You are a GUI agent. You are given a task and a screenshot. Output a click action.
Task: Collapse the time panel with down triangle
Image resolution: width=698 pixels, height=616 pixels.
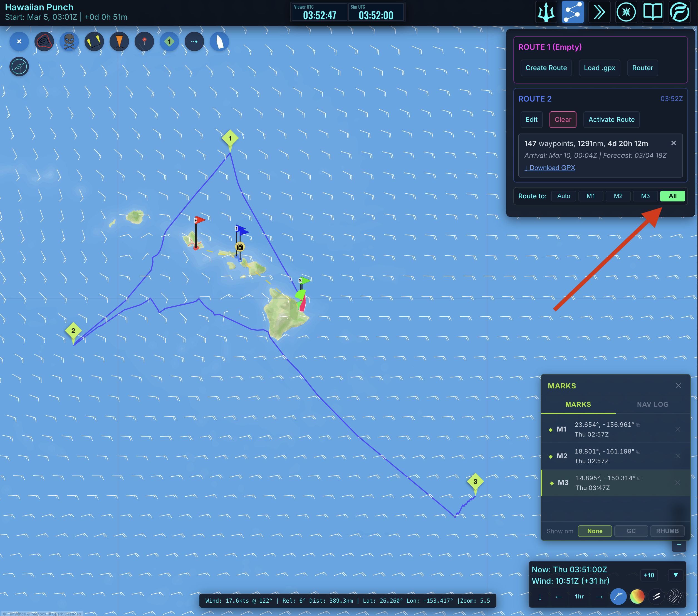[x=675, y=575]
